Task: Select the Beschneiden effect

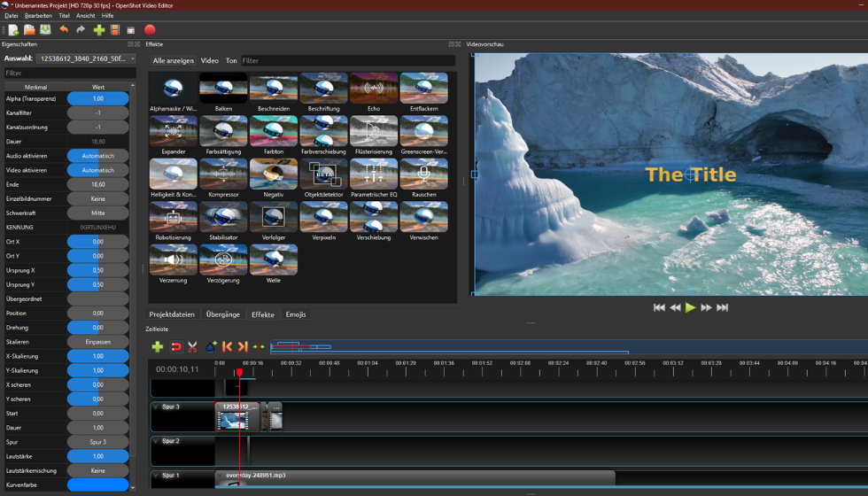Action: click(x=274, y=88)
